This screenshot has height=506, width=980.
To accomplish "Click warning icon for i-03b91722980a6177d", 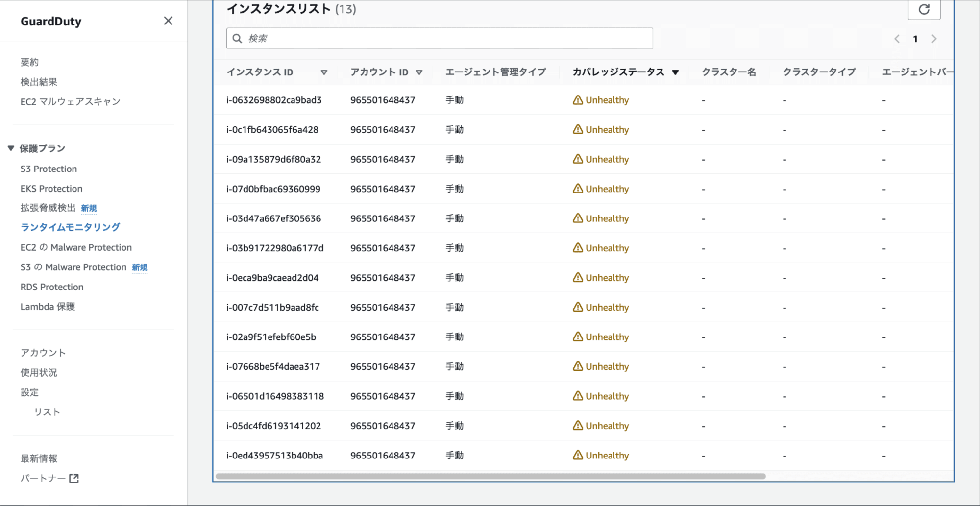I will [x=578, y=248].
